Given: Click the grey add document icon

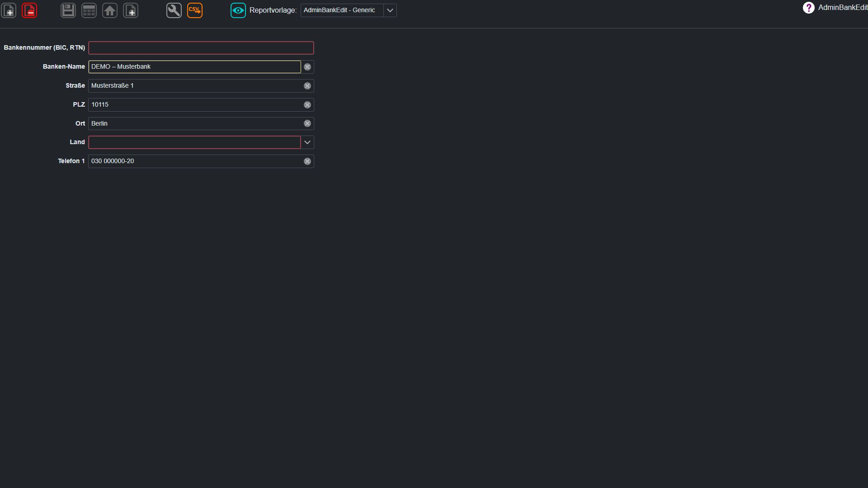Looking at the screenshot, I should click(131, 10).
